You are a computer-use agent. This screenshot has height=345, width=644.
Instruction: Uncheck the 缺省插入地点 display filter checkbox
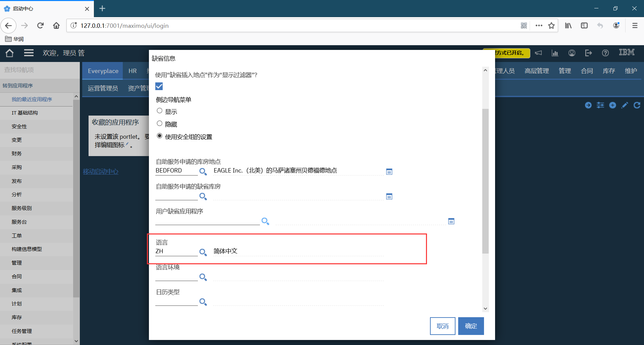pyautogui.click(x=159, y=86)
